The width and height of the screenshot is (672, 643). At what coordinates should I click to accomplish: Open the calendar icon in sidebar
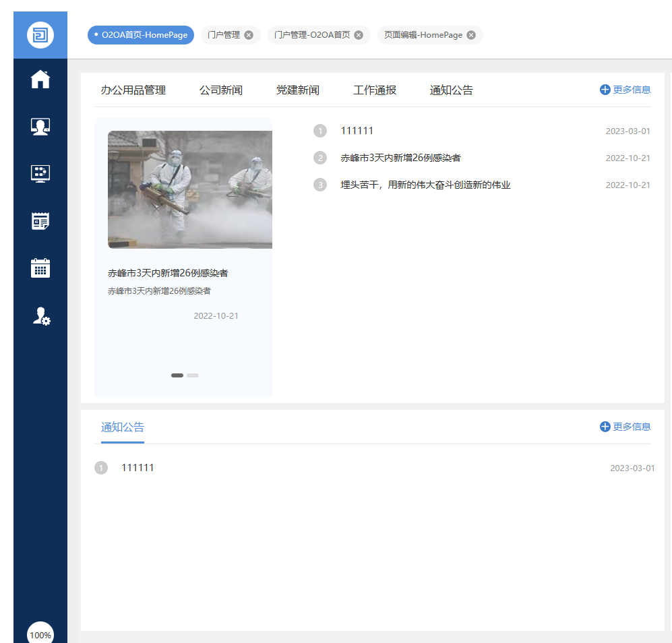point(40,268)
